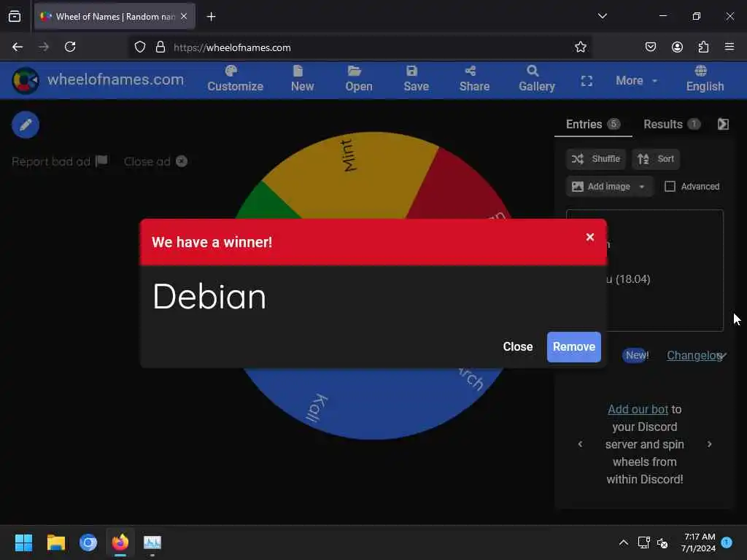Show hidden system tray icons

(x=623, y=542)
